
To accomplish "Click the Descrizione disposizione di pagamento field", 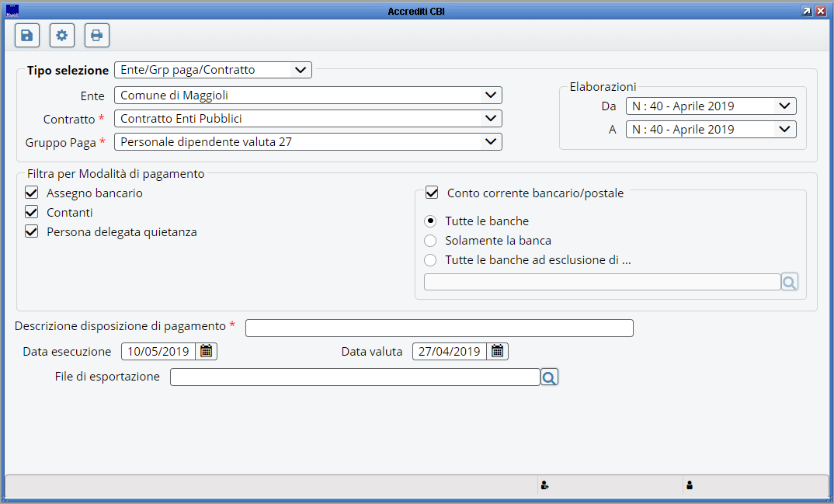I will [x=440, y=328].
